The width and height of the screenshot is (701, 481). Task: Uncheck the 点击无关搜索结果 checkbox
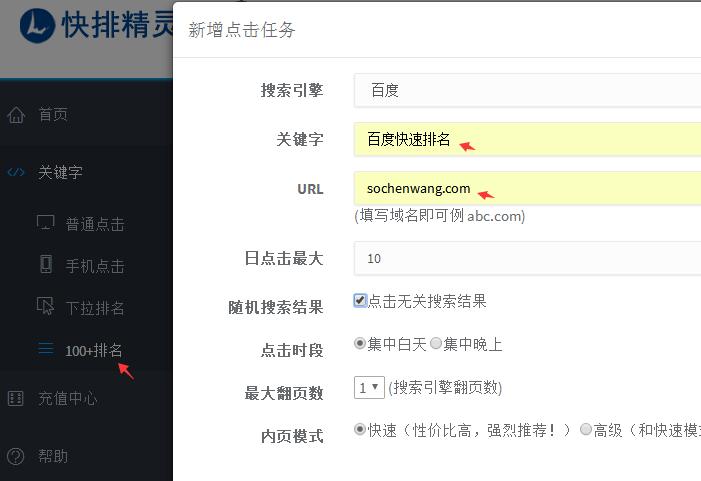[x=360, y=300]
